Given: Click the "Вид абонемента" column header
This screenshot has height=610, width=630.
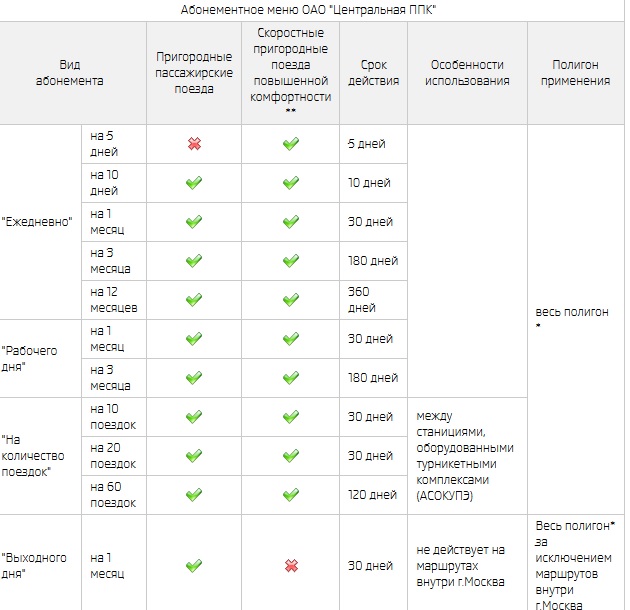Looking at the screenshot, I should point(70,73).
